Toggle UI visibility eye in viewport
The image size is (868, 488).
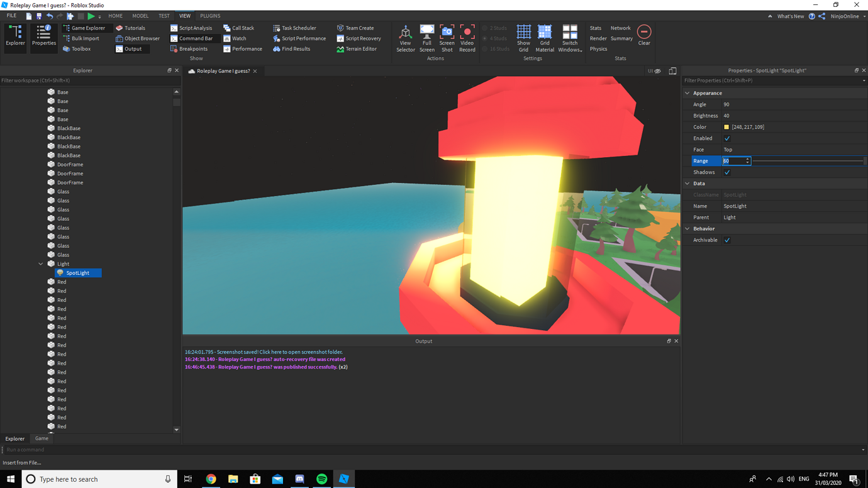tap(657, 71)
